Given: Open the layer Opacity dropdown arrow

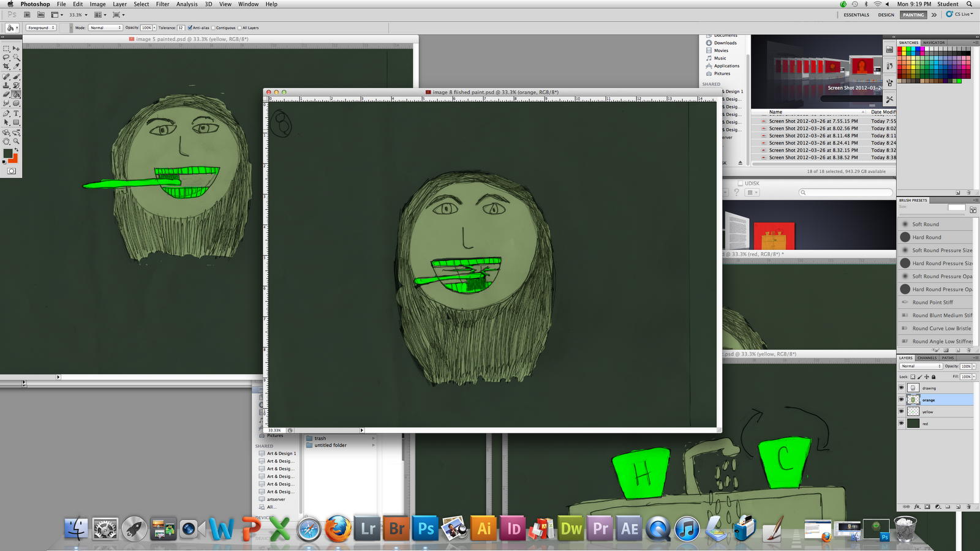Looking at the screenshot, I should tap(974, 366).
